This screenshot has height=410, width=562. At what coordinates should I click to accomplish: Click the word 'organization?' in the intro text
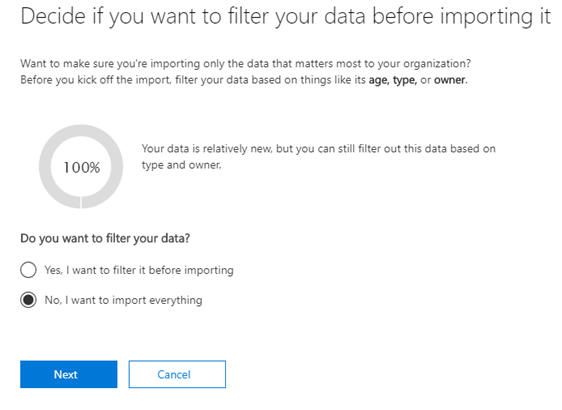(437, 63)
